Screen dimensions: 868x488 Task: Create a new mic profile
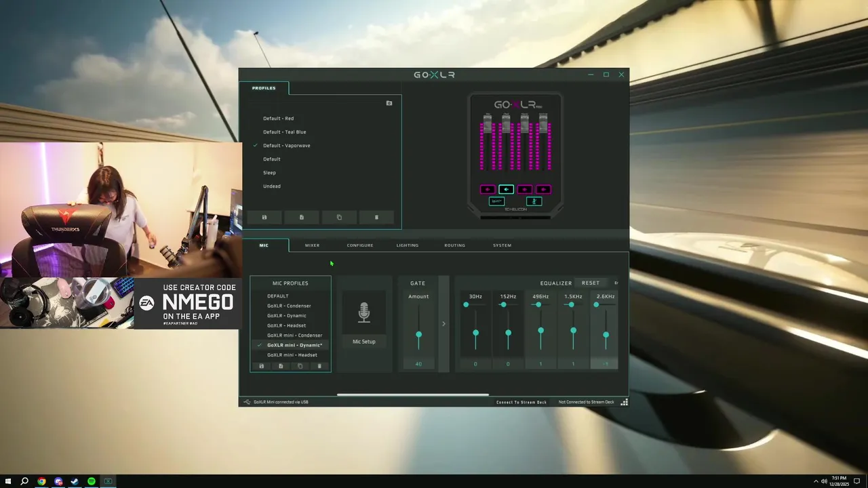[281, 366]
